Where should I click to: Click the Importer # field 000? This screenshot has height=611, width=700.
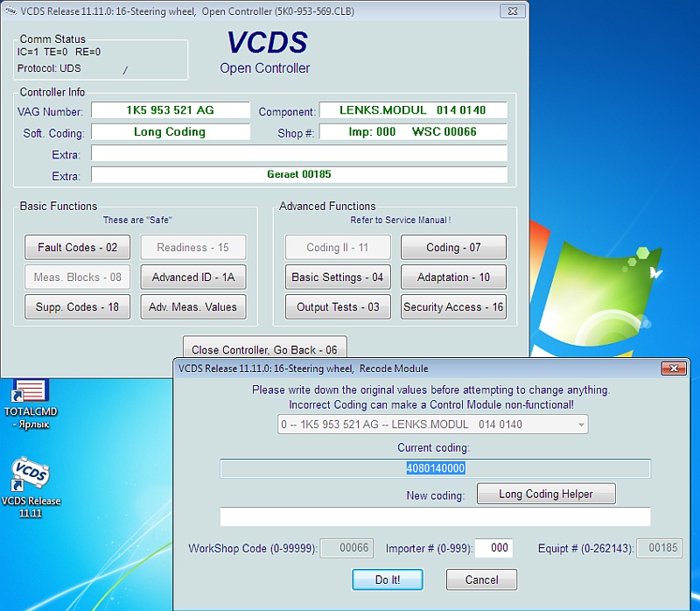pos(493,548)
